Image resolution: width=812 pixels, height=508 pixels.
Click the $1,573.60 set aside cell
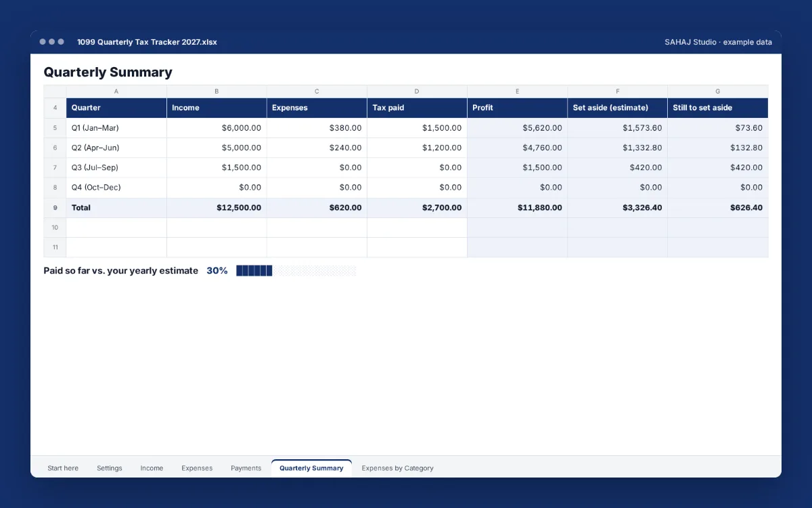click(617, 128)
